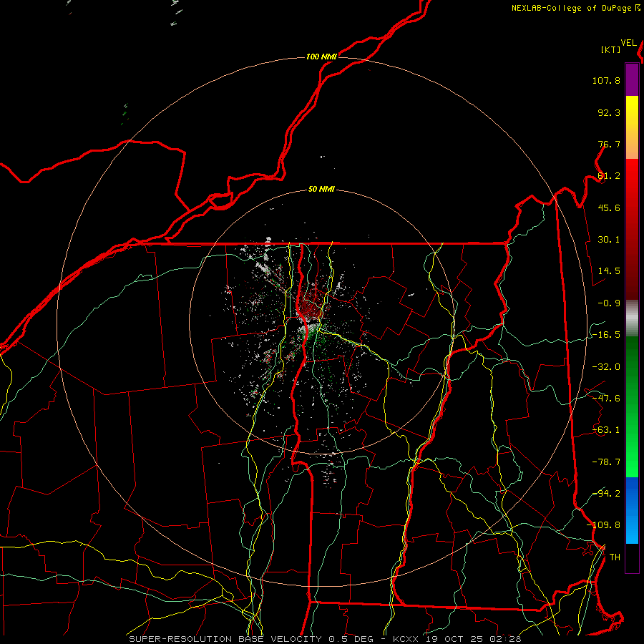
Task: Click the 107.8 velocity scale value
Action: (x=606, y=80)
